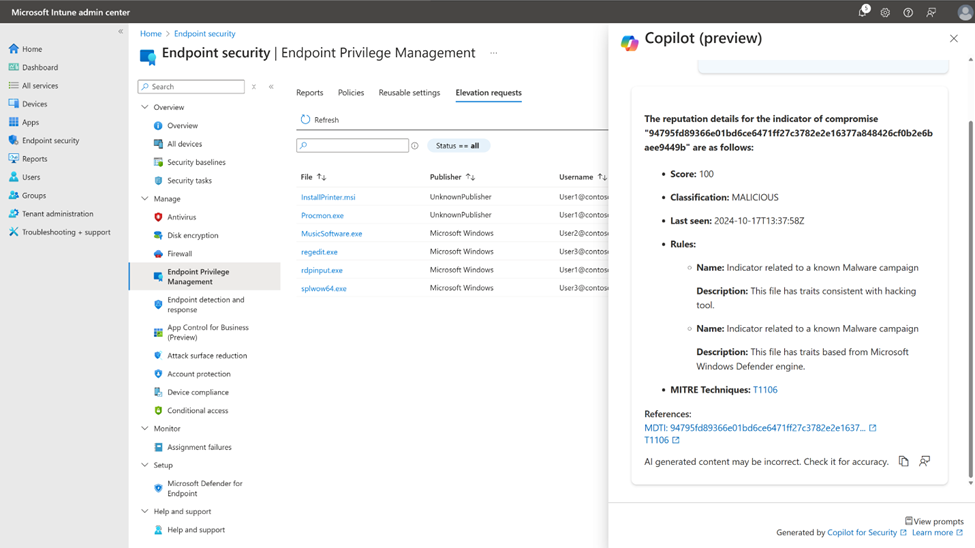
Task: Open Procmon.exe elevation request
Action: pyautogui.click(x=322, y=215)
